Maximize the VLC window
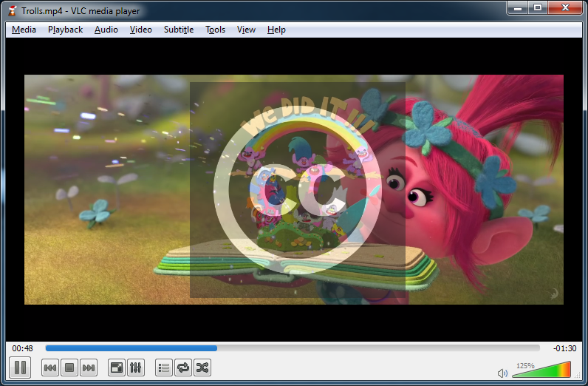The height and width of the screenshot is (386, 588). tap(538, 8)
